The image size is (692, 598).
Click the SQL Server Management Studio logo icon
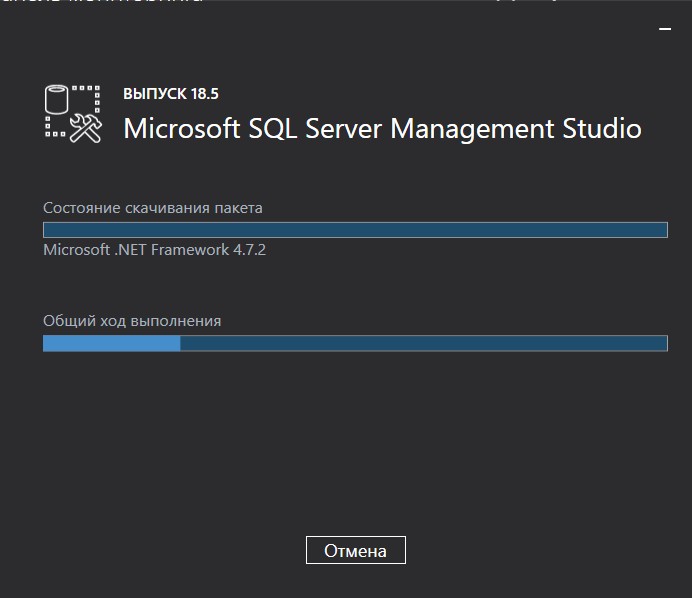pyautogui.click(x=73, y=114)
